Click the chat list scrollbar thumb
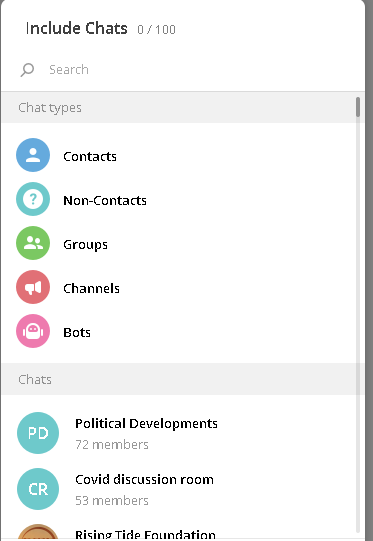The image size is (373, 541). pyautogui.click(x=358, y=107)
